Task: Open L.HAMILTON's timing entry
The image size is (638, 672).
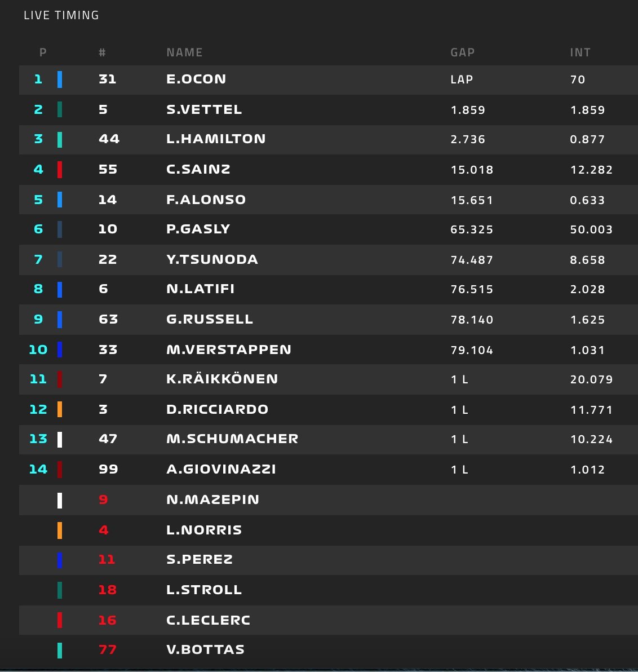Action: 328,139
